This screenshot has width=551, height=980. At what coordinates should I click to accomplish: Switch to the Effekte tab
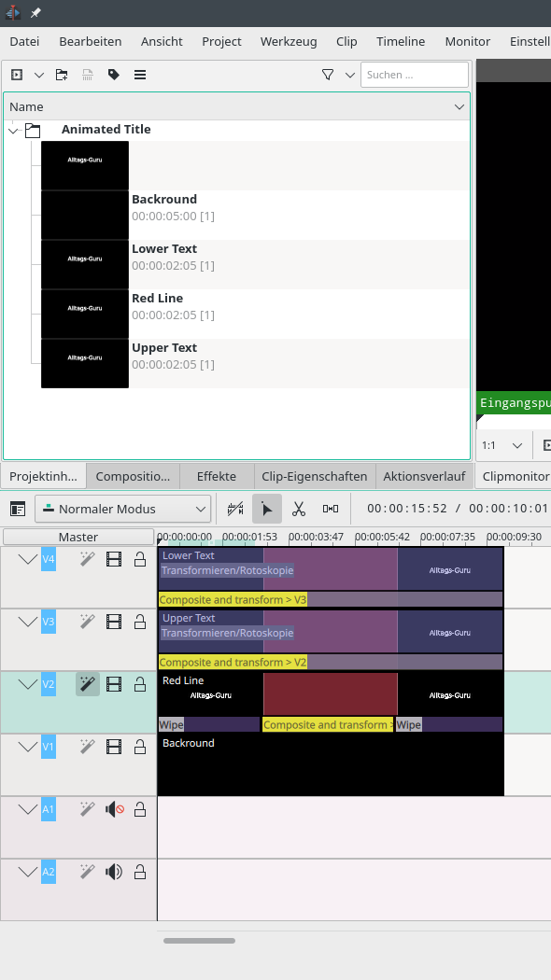(217, 476)
